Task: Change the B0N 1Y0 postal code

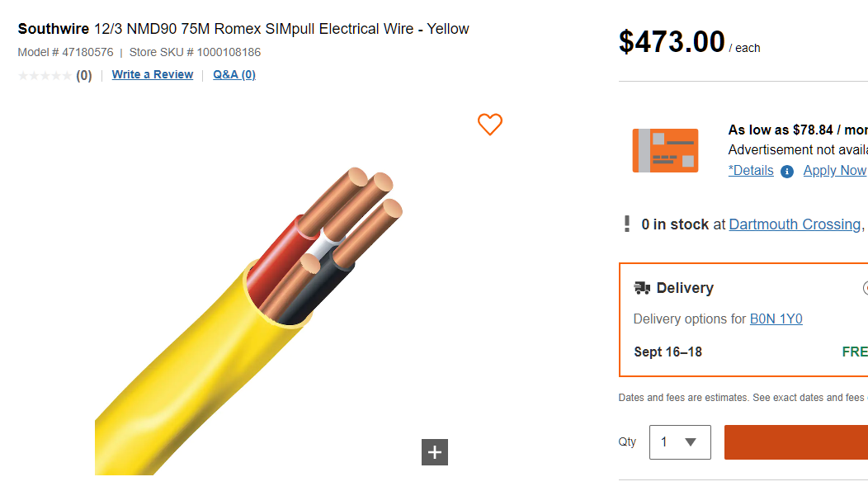Action: pyautogui.click(x=776, y=319)
